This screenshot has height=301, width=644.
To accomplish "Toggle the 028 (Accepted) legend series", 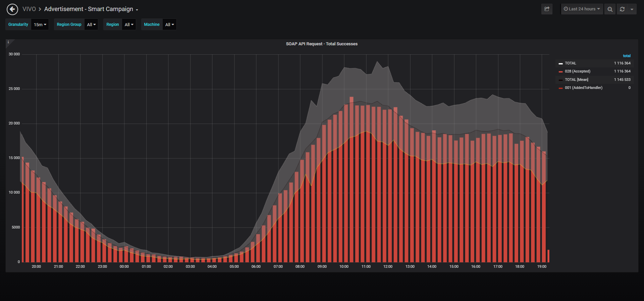I will click(x=577, y=71).
